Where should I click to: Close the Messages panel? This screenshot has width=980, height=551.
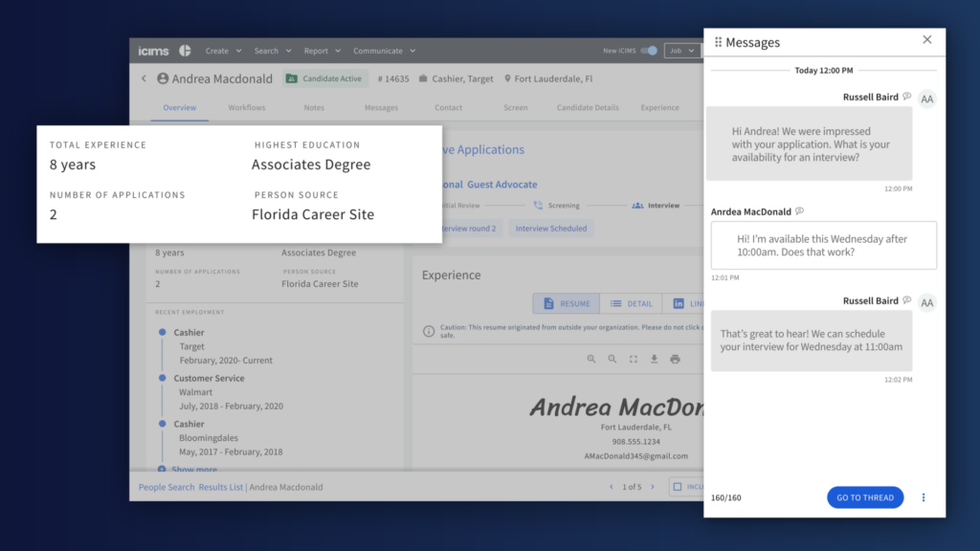click(926, 40)
